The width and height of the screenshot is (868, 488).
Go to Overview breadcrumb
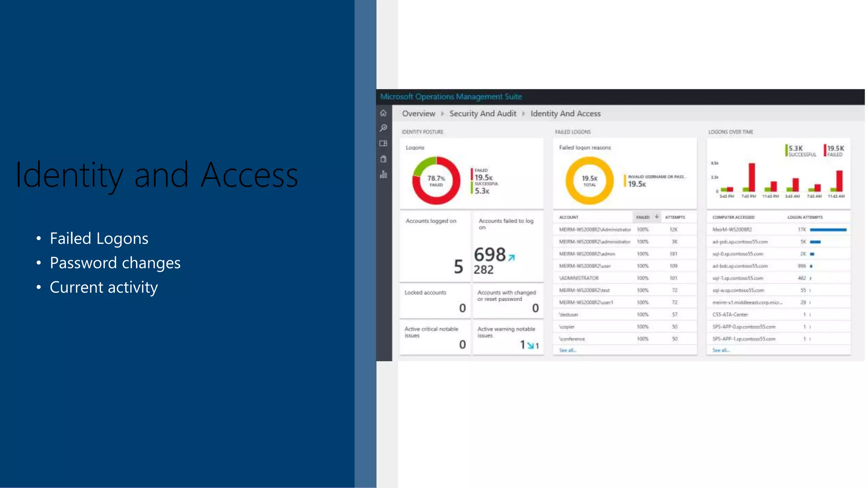pos(418,114)
